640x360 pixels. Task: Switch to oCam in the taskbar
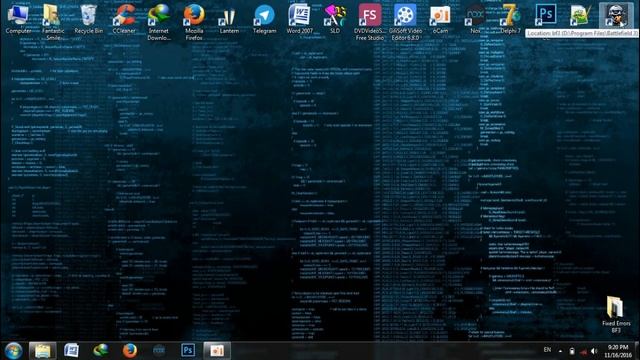217,351
